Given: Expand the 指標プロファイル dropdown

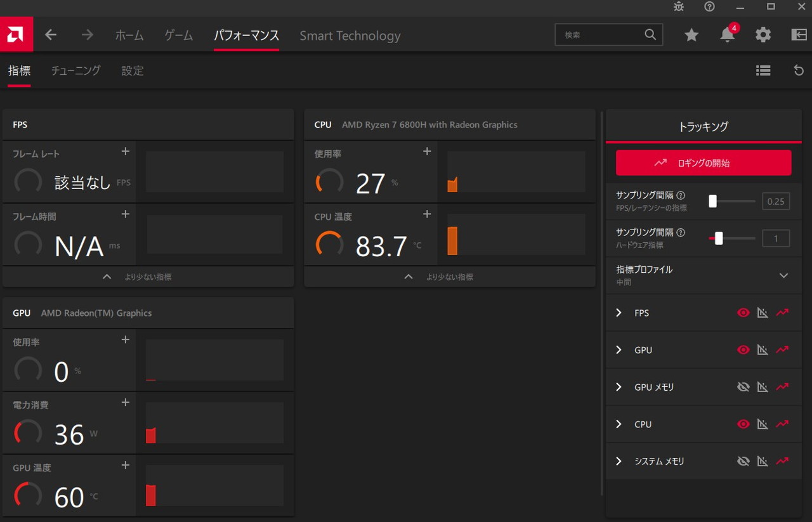Looking at the screenshot, I should [783, 275].
